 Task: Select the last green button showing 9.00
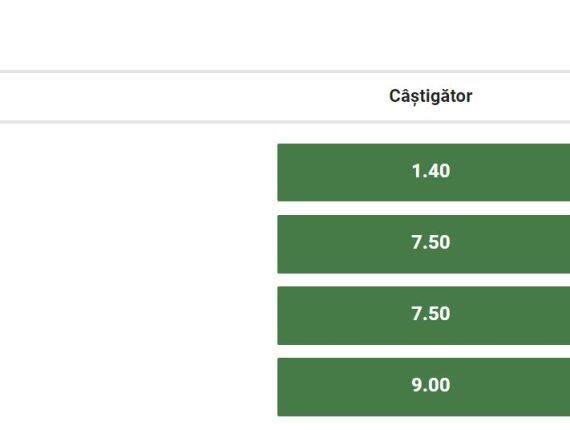coord(424,387)
